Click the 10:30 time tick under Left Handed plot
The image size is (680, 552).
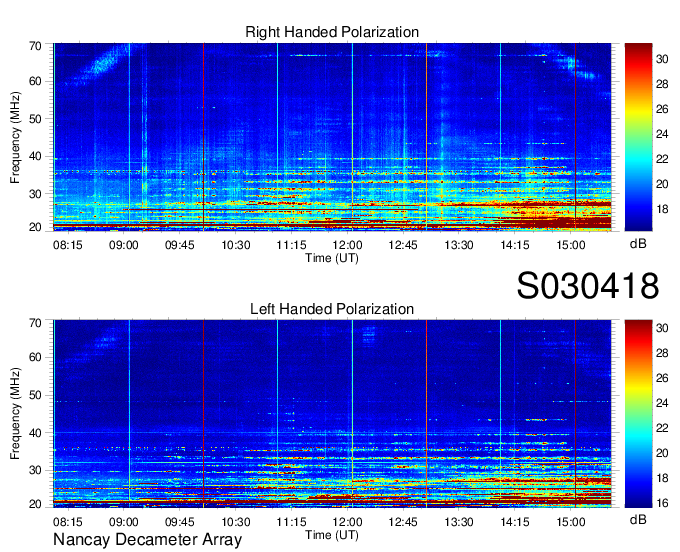tap(235, 521)
